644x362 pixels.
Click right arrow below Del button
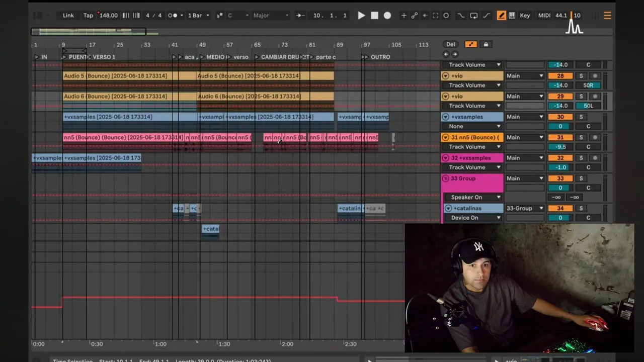click(455, 54)
